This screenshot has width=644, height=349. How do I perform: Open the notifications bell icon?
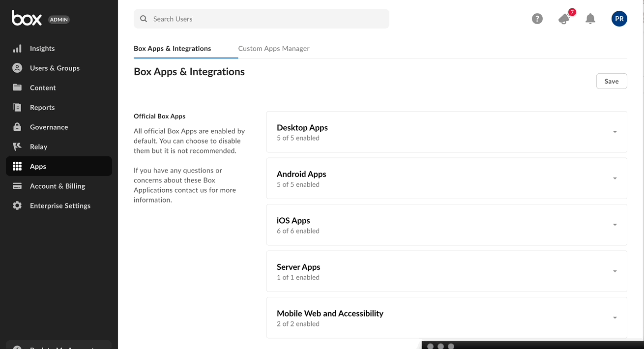590,19
